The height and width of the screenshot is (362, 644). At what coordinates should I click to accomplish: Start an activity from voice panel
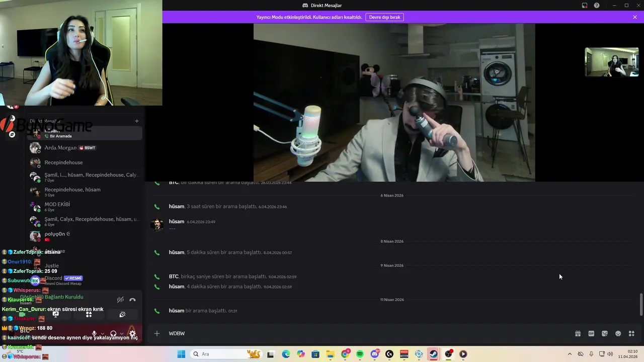point(89,314)
